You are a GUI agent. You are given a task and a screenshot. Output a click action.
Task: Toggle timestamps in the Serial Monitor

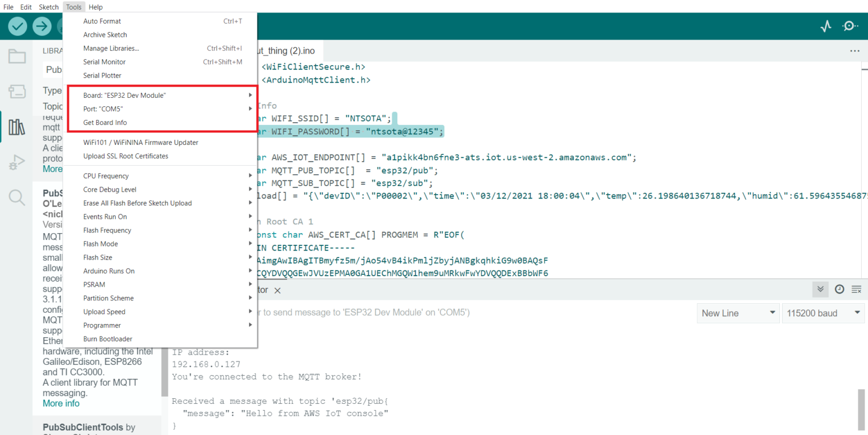tap(839, 289)
